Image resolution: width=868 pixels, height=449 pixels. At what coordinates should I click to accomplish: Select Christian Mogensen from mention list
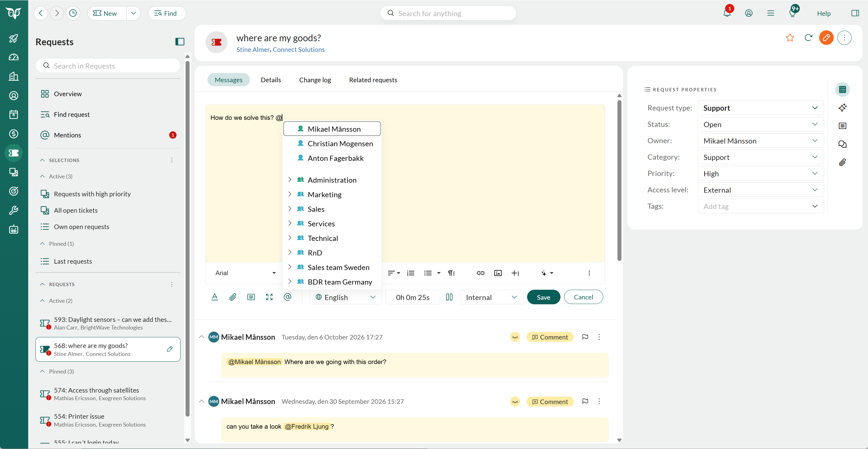click(332, 143)
